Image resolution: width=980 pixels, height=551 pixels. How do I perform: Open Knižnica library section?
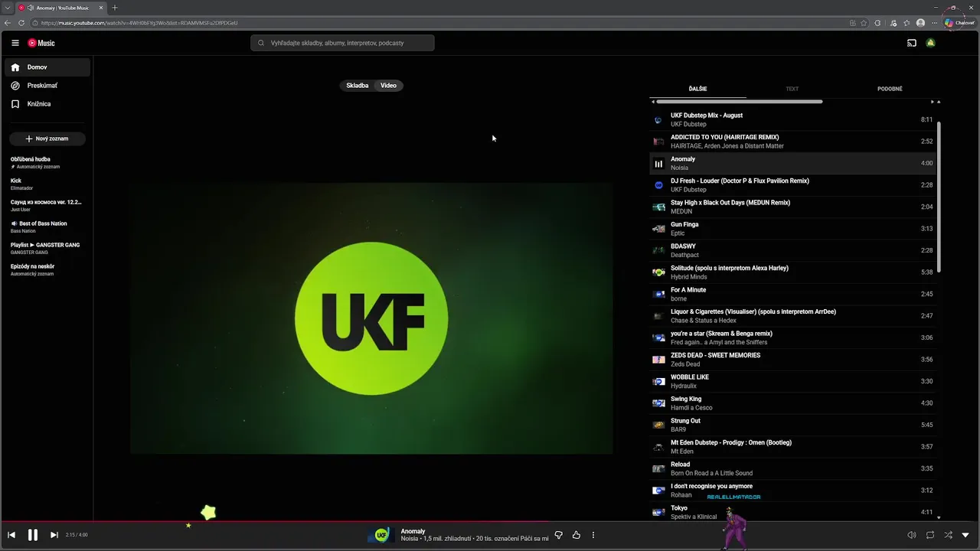(x=47, y=104)
